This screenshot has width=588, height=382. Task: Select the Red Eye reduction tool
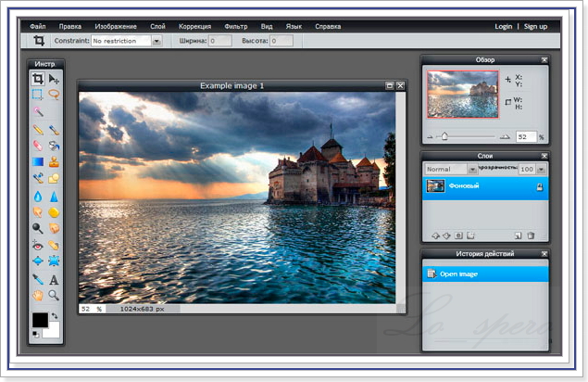(x=38, y=246)
